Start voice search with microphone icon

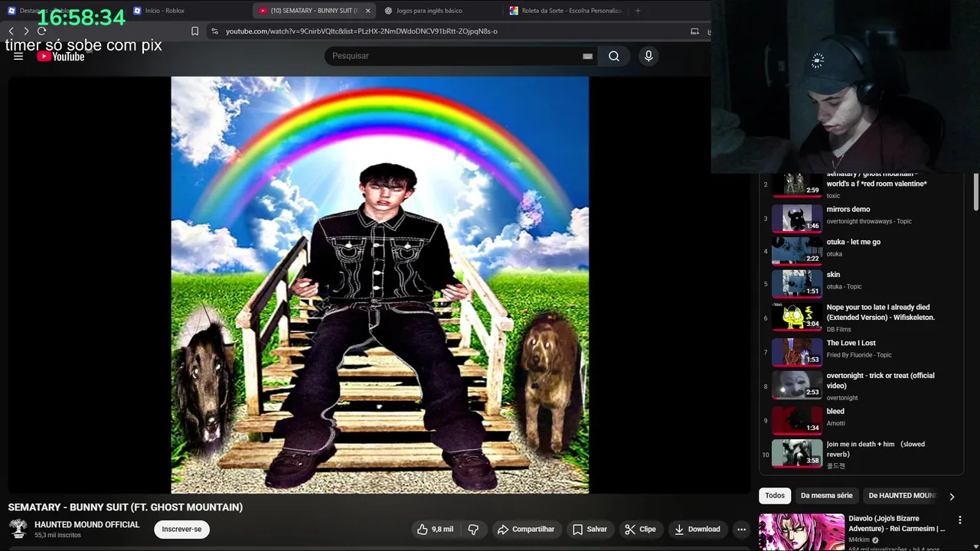[x=648, y=56]
